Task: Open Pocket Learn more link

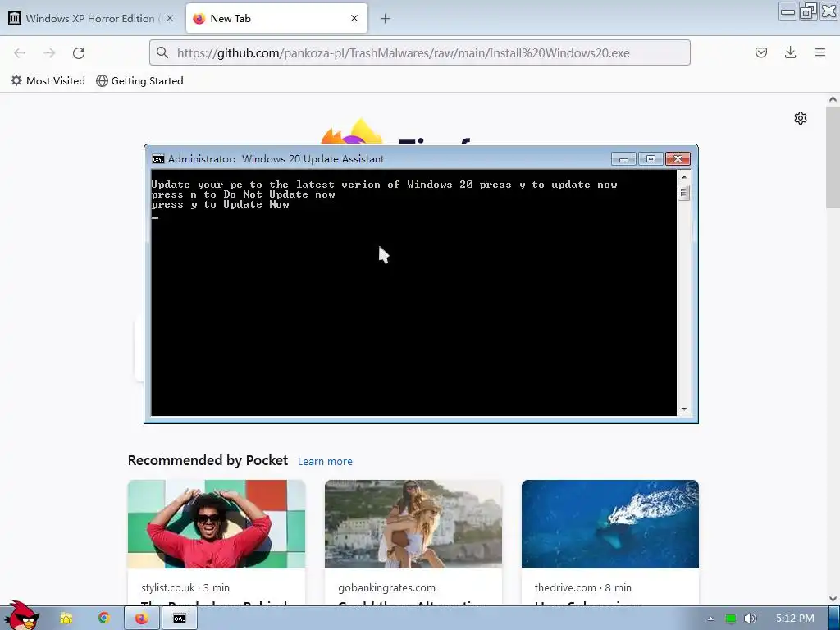Action: click(325, 461)
